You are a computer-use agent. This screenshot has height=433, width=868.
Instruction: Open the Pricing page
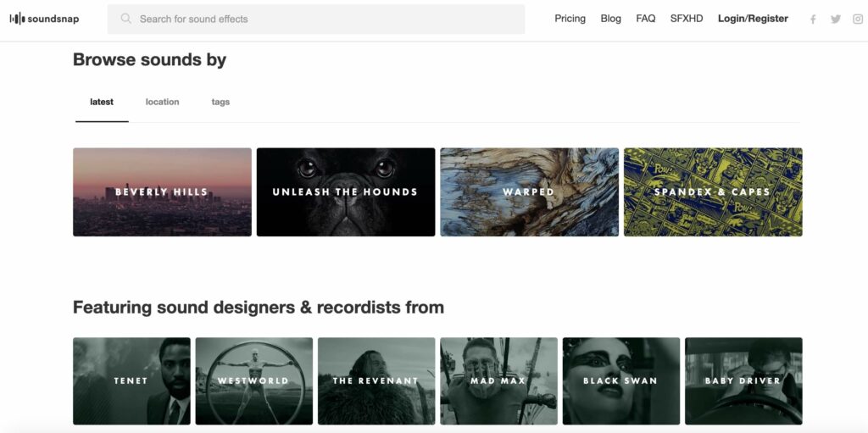(x=570, y=19)
